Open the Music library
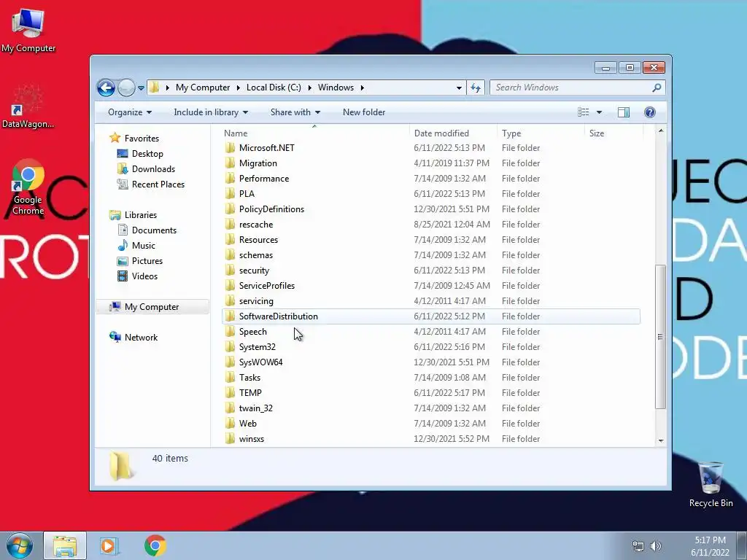747x560 pixels. [144, 246]
